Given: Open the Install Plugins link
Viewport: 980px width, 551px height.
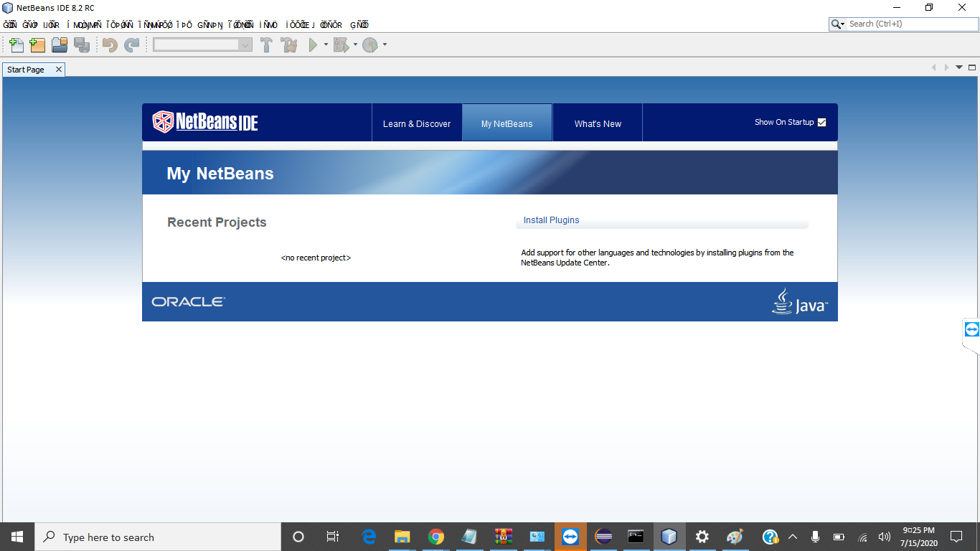Looking at the screenshot, I should tap(551, 220).
